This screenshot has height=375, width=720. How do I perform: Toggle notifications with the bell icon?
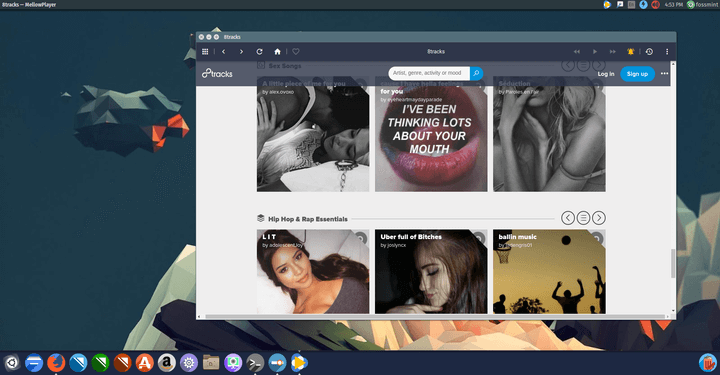(630, 52)
